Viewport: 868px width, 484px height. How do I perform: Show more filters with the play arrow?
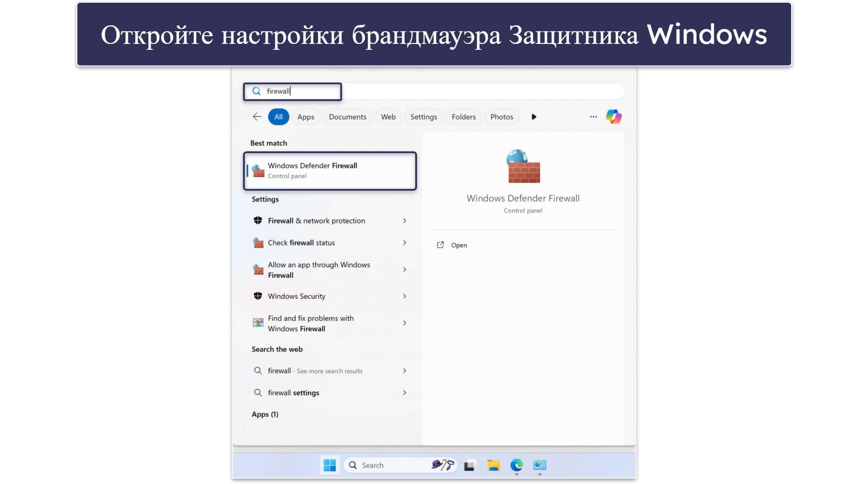(x=534, y=117)
